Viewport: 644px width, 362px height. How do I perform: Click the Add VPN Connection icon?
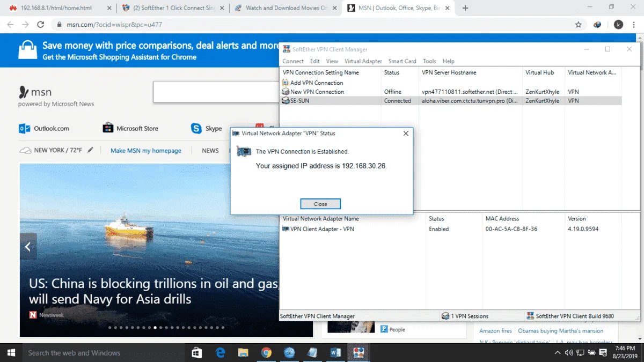click(x=286, y=83)
